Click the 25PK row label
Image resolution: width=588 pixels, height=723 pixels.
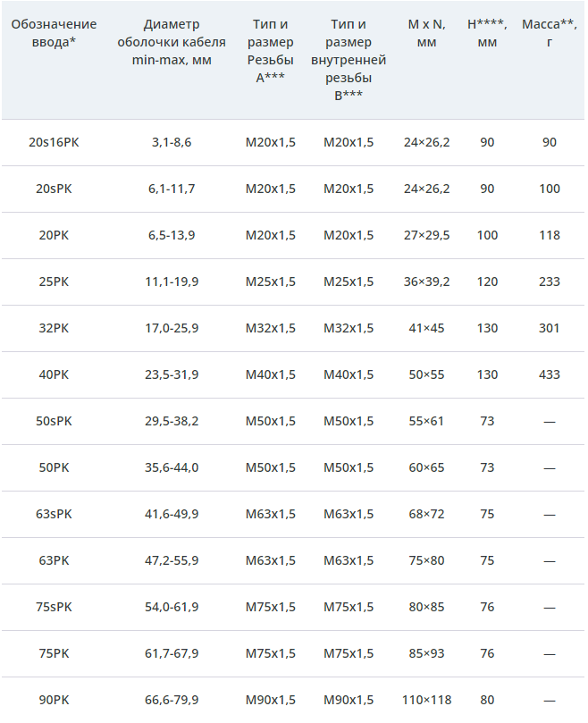pyautogui.click(x=54, y=282)
